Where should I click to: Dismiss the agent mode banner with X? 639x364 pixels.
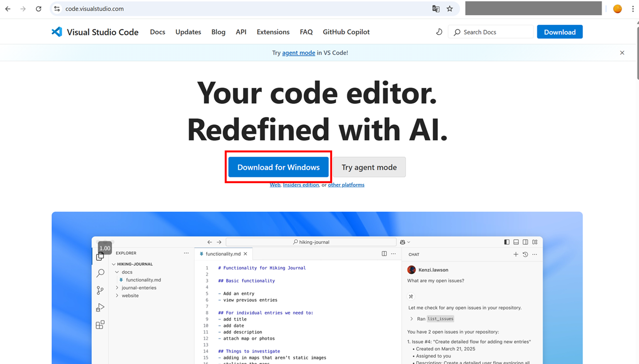click(622, 53)
